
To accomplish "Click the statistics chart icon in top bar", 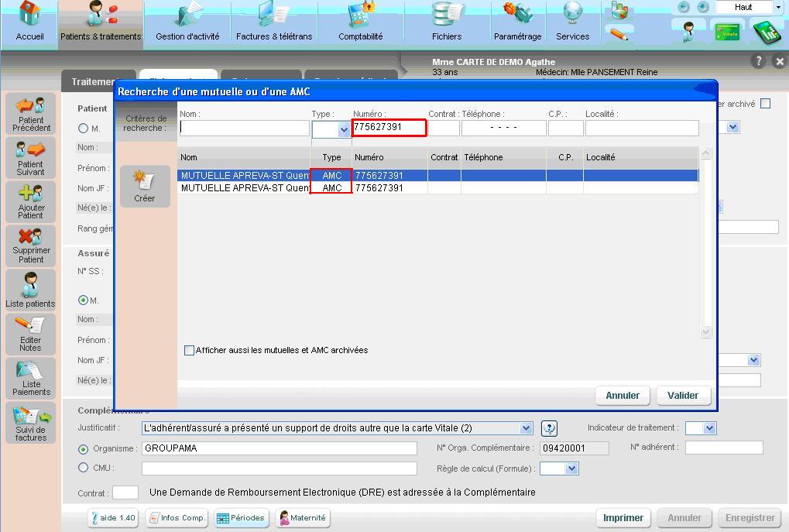I will (619, 10).
